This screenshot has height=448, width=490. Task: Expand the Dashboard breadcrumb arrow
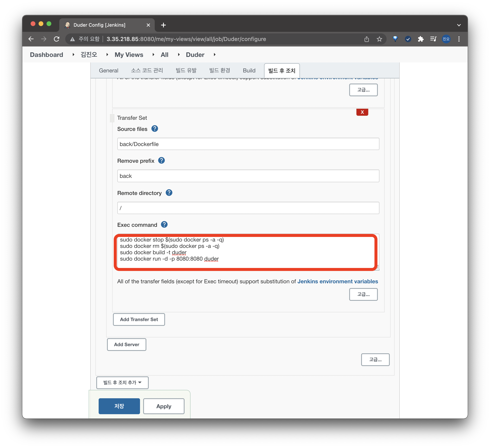(x=73, y=55)
